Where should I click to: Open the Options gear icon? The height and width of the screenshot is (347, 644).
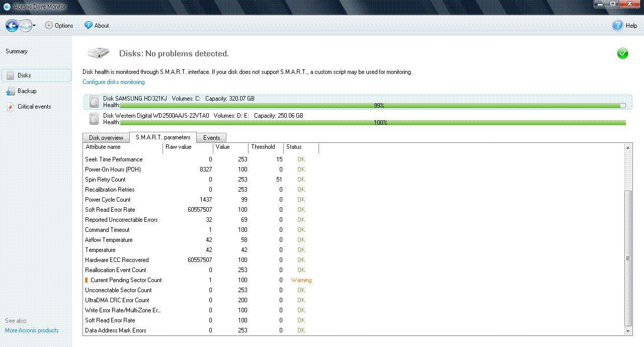[49, 25]
